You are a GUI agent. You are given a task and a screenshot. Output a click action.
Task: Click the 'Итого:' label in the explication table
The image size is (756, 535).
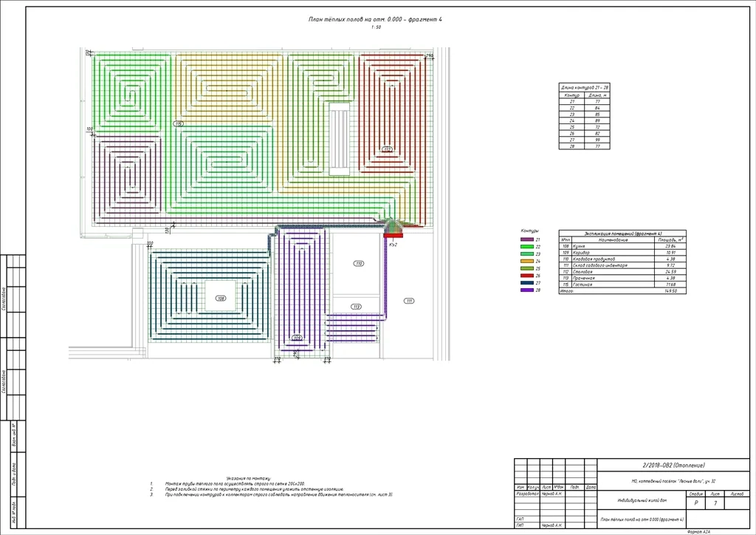point(566,291)
